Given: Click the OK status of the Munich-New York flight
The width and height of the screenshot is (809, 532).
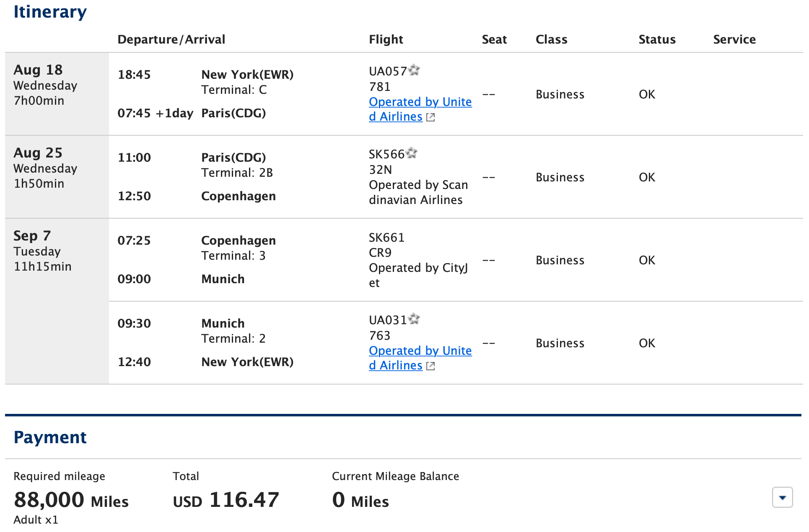Looking at the screenshot, I should click(646, 343).
